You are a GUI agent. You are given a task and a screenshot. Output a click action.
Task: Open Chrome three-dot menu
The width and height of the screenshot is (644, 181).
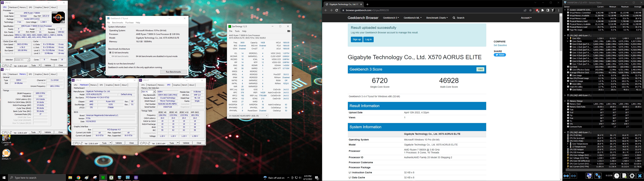pyautogui.click(x=559, y=10)
